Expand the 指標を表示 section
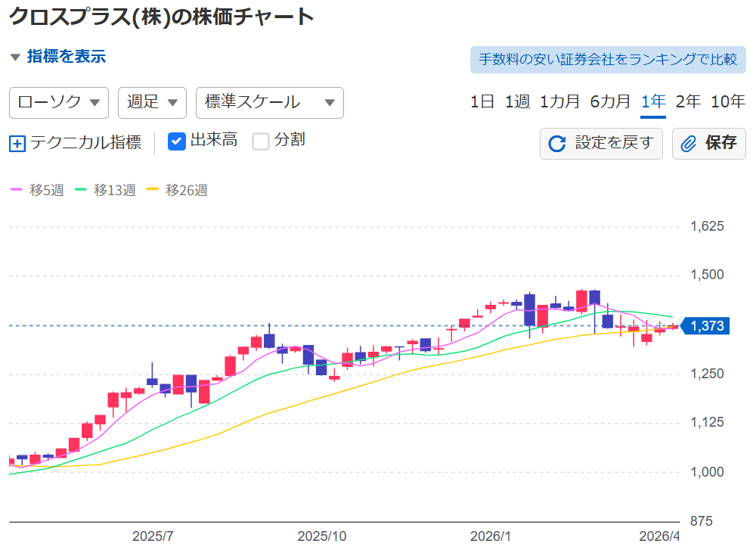The width and height of the screenshot is (756, 553). tap(66, 57)
